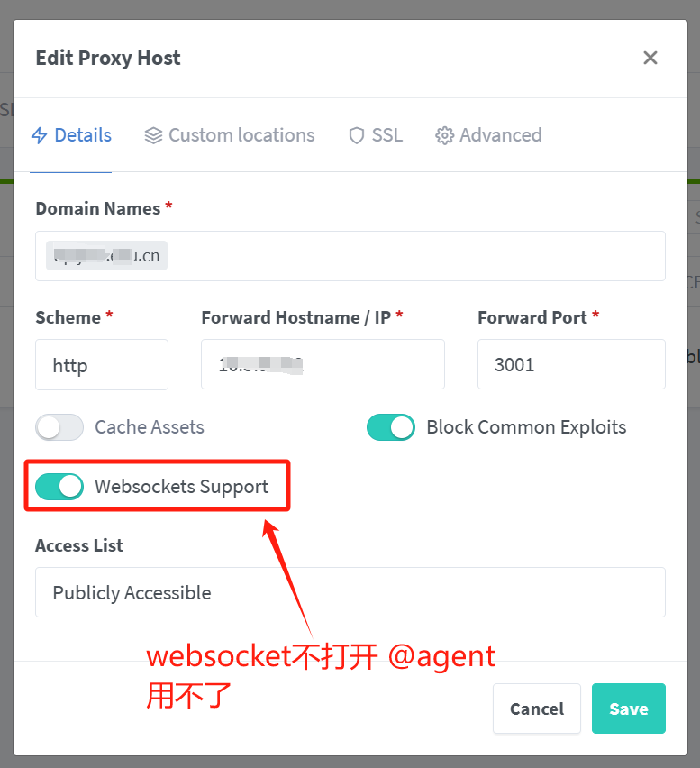Enable the Cache Assets toggle
700x768 pixels.
(x=59, y=427)
